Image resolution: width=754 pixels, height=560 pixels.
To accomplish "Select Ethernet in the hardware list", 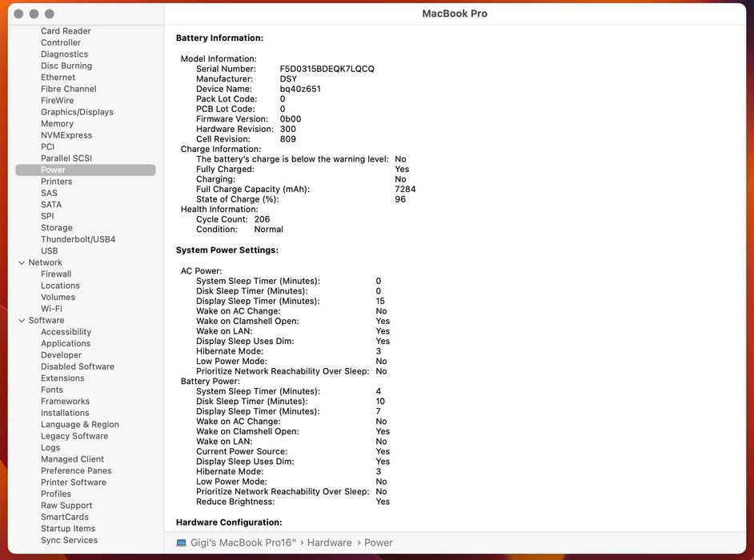I will (58, 77).
